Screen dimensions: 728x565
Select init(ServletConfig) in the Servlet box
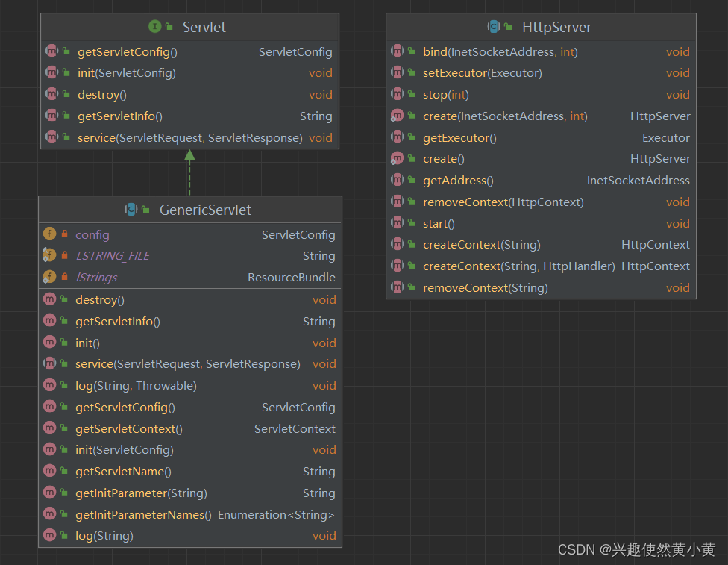pos(126,73)
